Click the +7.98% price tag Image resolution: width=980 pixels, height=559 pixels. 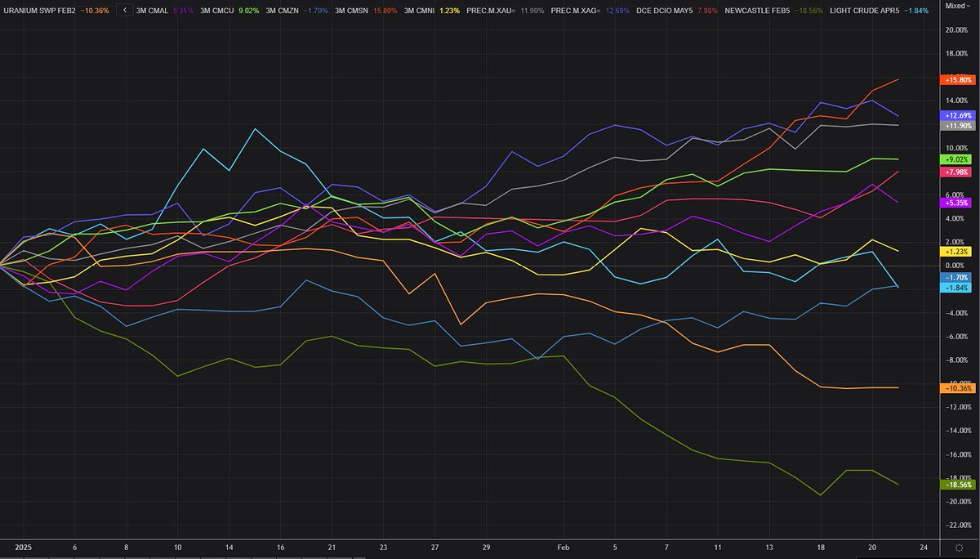coord(957,172)
